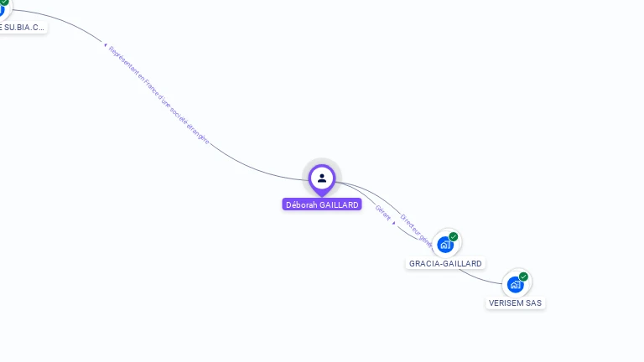Viewport: 644px width, 362px height.
Task: Click the Déborah GAILLARD purple name label
Action: click(322, 204)
